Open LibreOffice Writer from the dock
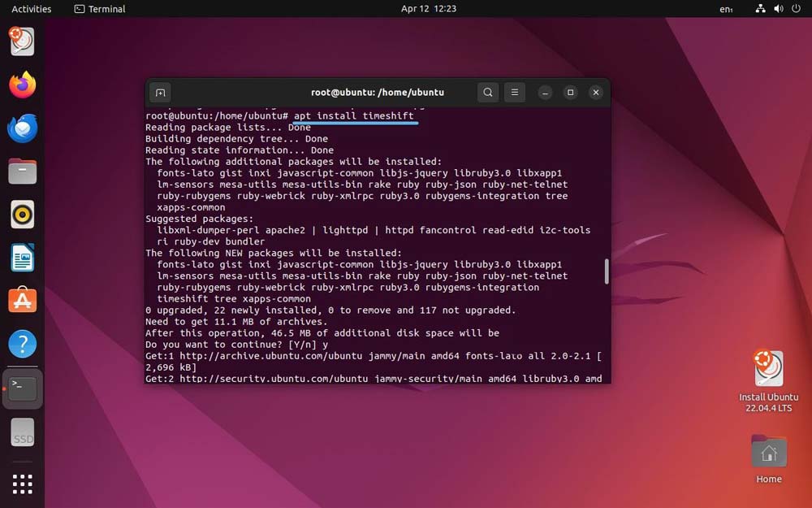Viewport: 812px width, 508px height. (23, 258)
